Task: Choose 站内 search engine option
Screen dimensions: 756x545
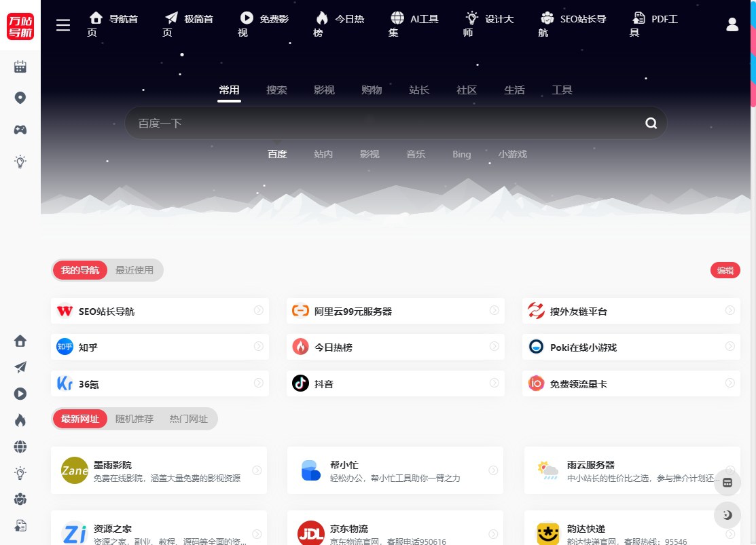Action: (x=323, y=154)
